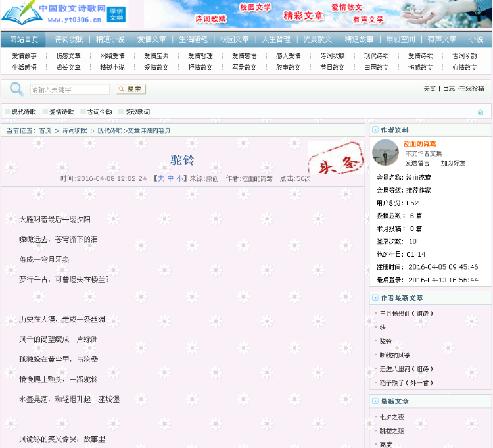Click the keyword search input field
This screenshot has height=448, width=493.
coord(70,89)
